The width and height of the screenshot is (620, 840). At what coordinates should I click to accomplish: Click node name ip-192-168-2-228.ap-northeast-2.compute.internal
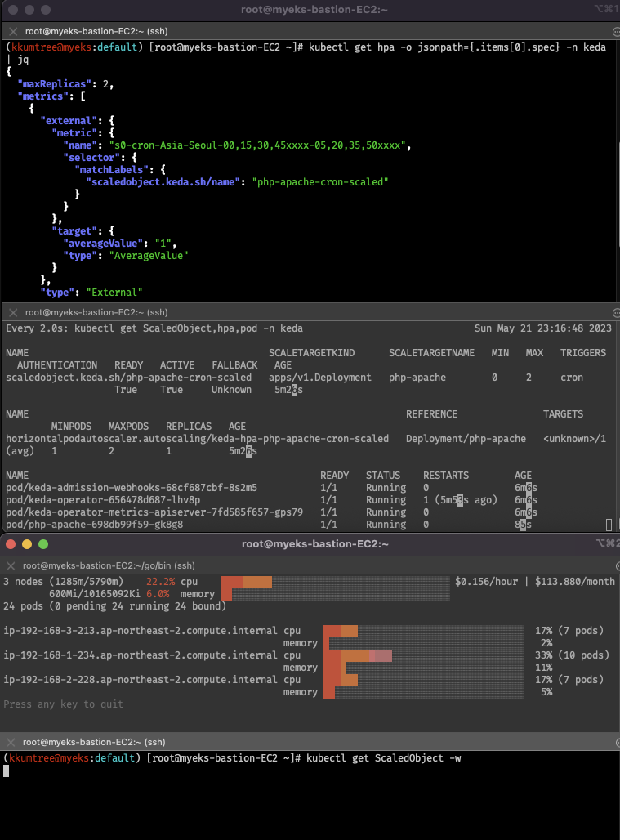coord(141,680)
